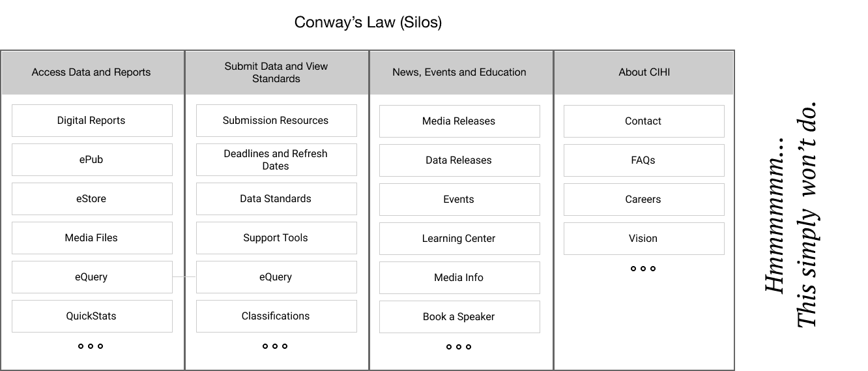Open Deadlines and Refresh Dates

coord(276,160)
